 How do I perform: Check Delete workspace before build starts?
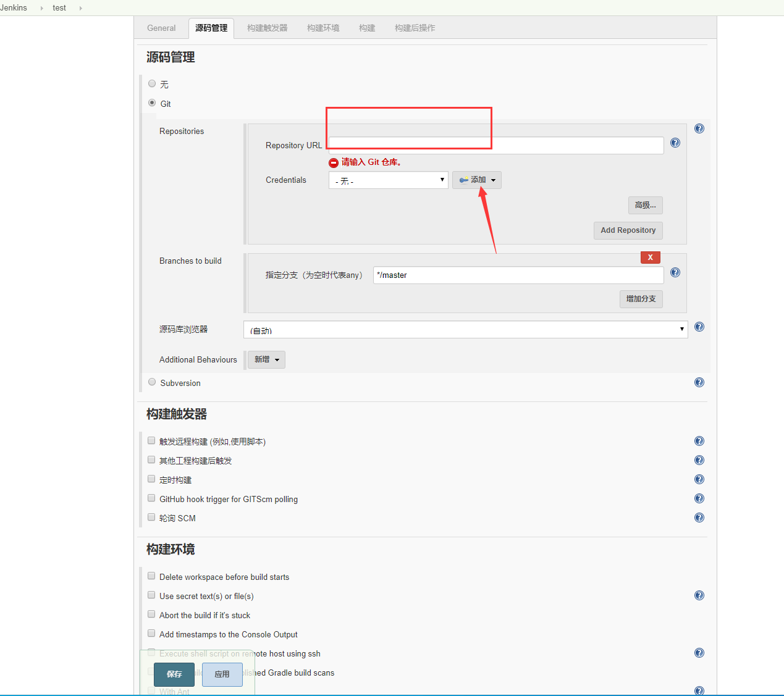(x=151, y=576)
